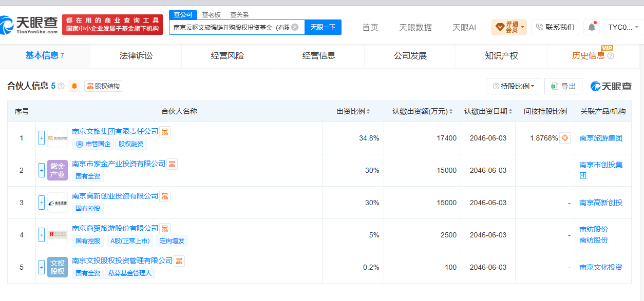Open the 历史信息 VIP tab
Image resolution: width=644 pixels, height=301 pixels.
tap(593, 56)
